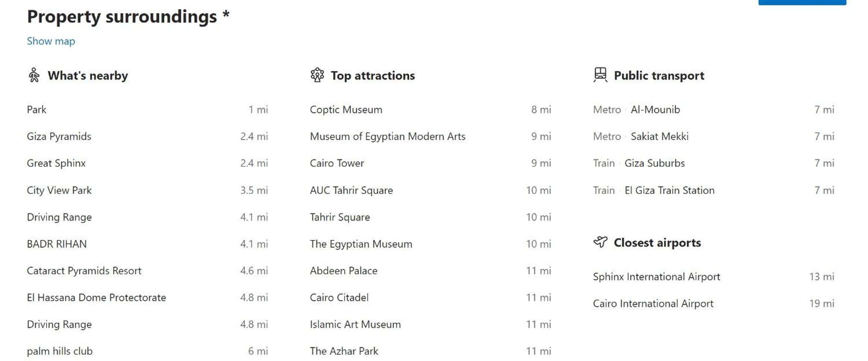Click the walking person icon beside What's nearby
868x361 pixels.
tap(34, 75)
